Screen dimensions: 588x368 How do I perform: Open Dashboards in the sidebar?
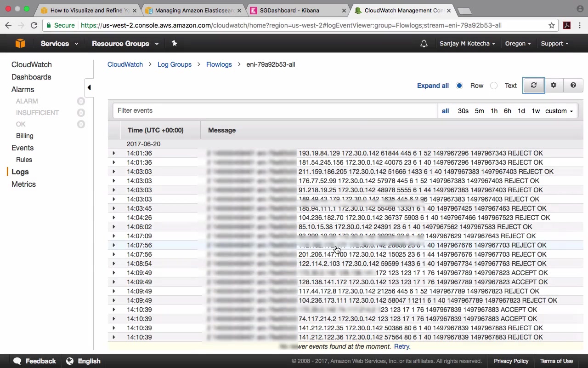pos(31,77)
